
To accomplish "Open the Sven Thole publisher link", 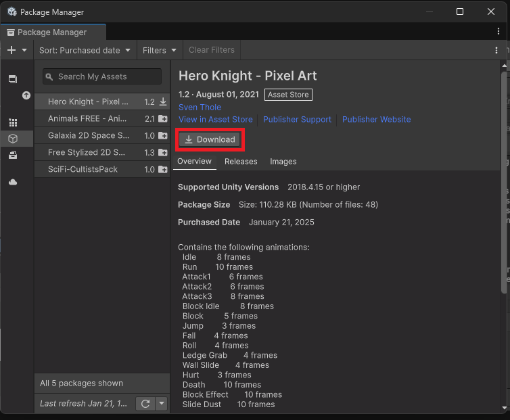I will 200,108.
